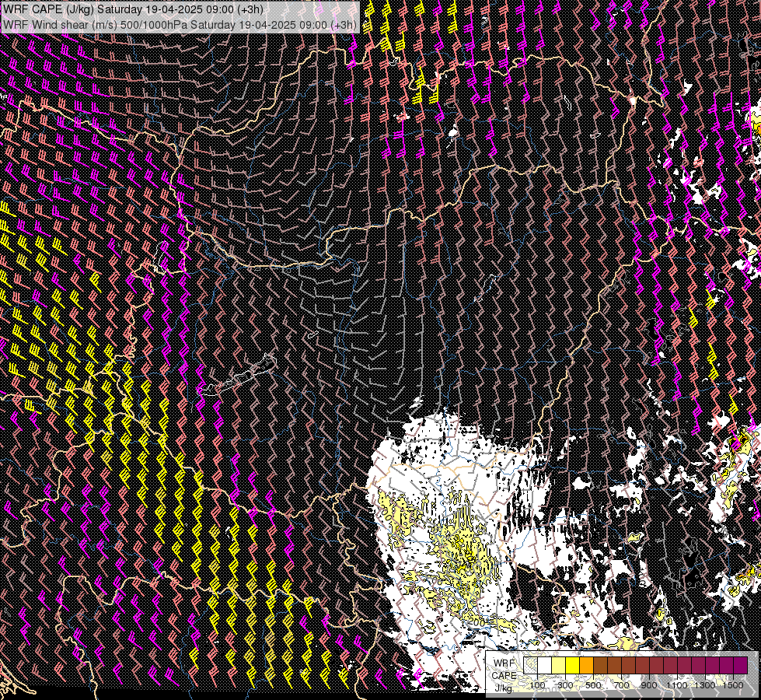The image size is (761, 700).
Task: Click the 500 legend label
Action: [593, 685]
